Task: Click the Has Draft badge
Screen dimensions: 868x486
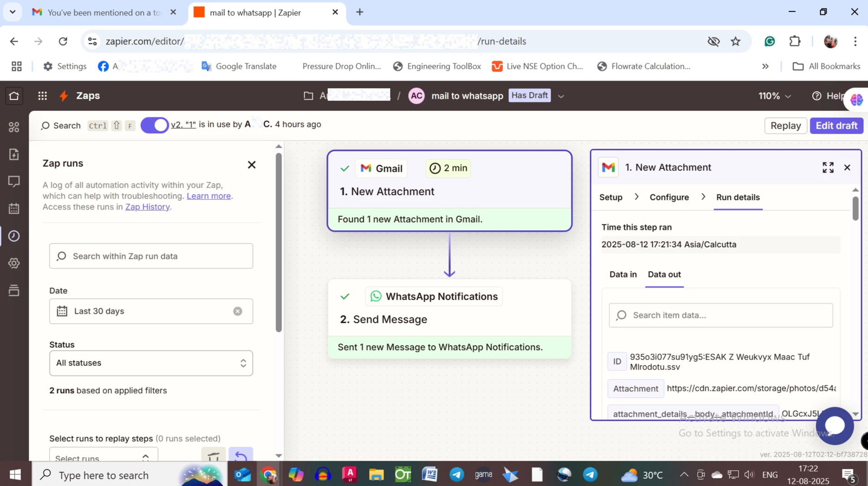Action: click(529, 95)
